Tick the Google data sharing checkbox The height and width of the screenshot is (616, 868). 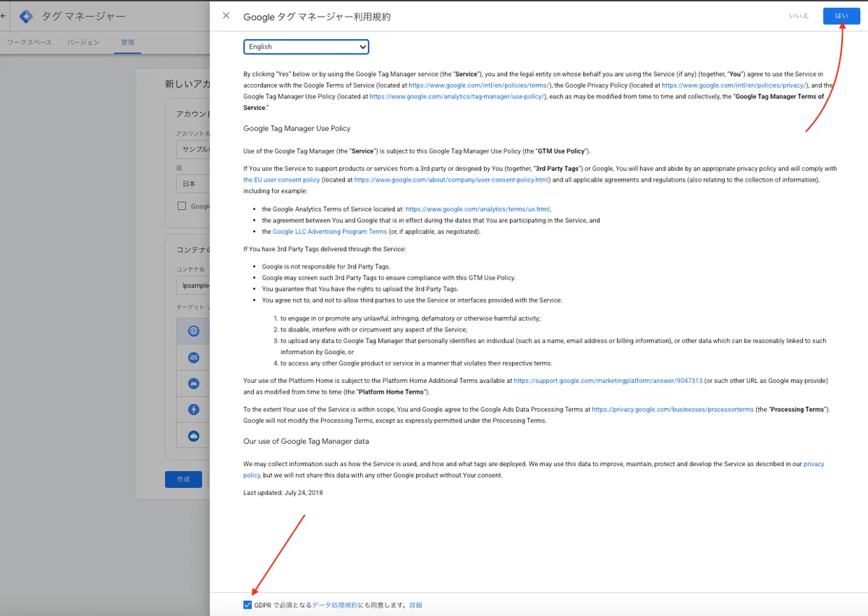coord(182,206)
